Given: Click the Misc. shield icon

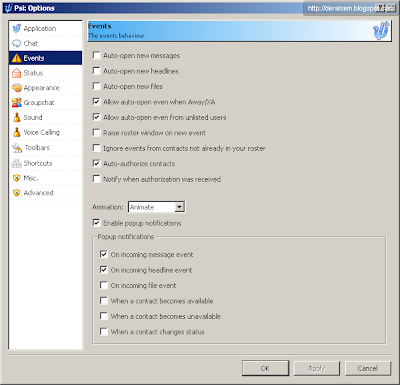Looking at the screenshot, I should [x=17, y=178].
